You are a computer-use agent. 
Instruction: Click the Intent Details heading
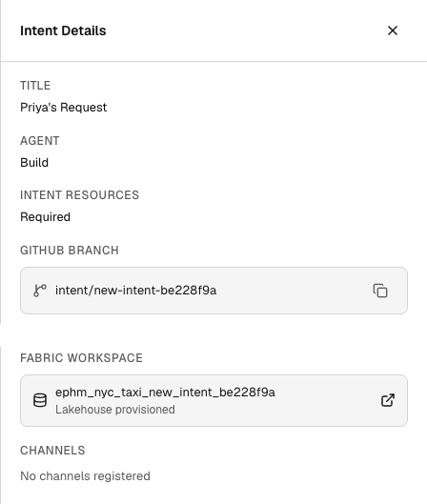tap(63, 30)
